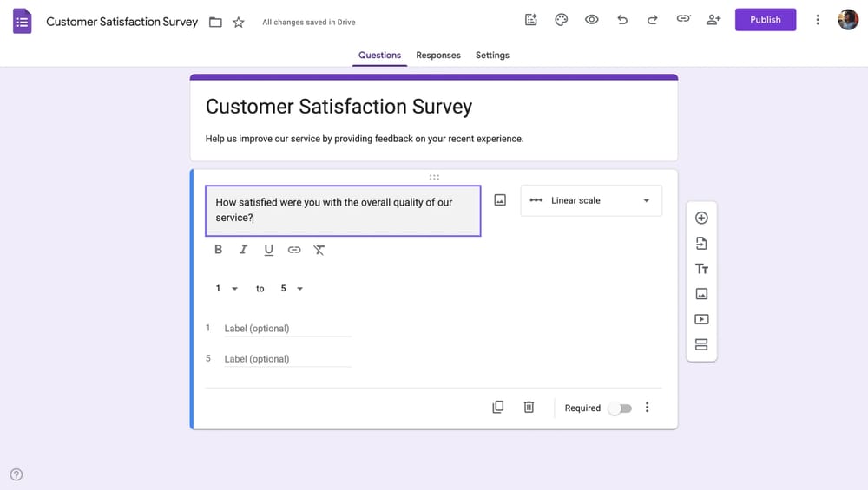Toggle underline formatting for question text
The height and width of the screenshot is (490, 868).
pyautogui.click(x=268, y=250)
